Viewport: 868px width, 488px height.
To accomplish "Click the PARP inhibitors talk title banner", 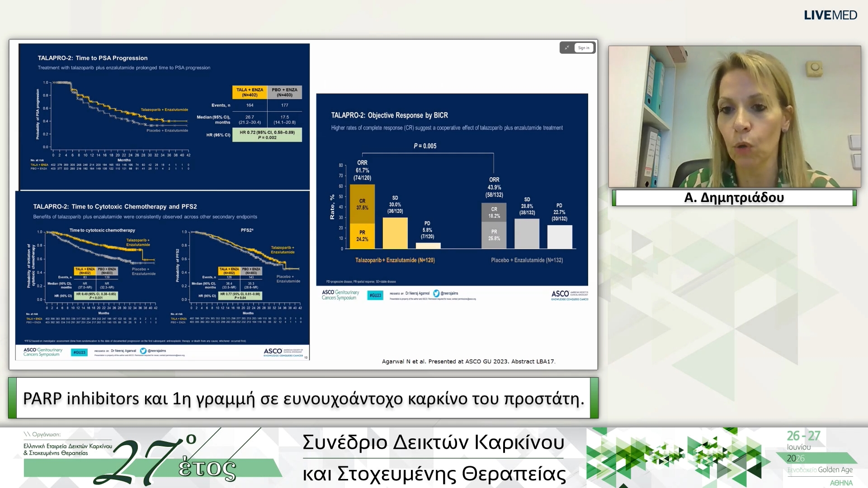I will point(303,398).
